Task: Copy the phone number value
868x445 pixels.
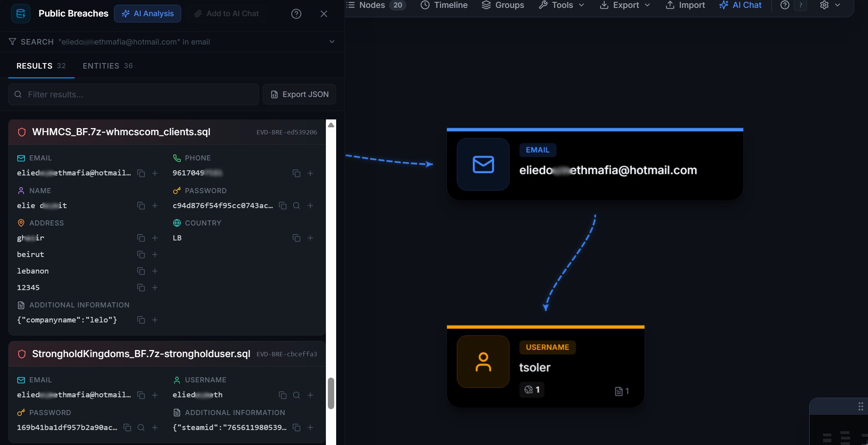Action: (x=296, y=173)
